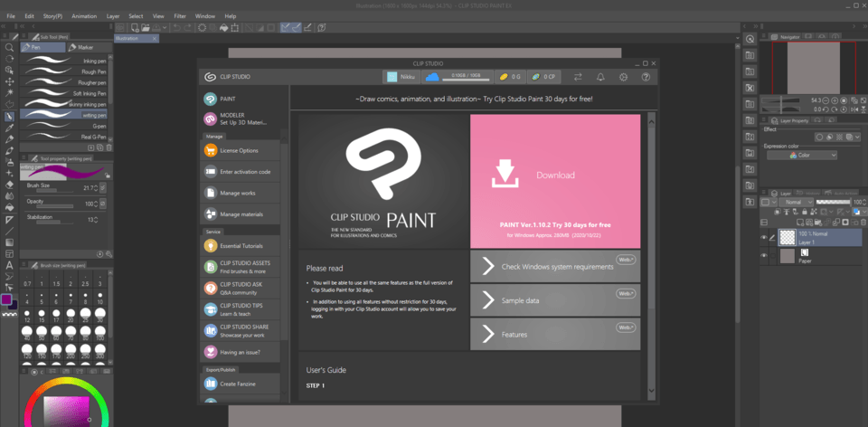Open Clip Studio settings gear
This screenshot has width=868, height=427.
pos(623,77)
